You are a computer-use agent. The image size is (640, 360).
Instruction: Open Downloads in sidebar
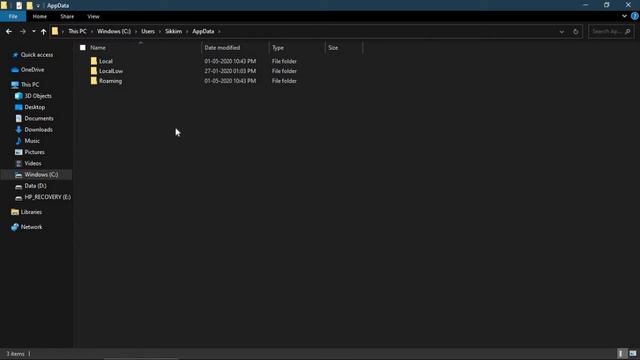click(38, 129)
